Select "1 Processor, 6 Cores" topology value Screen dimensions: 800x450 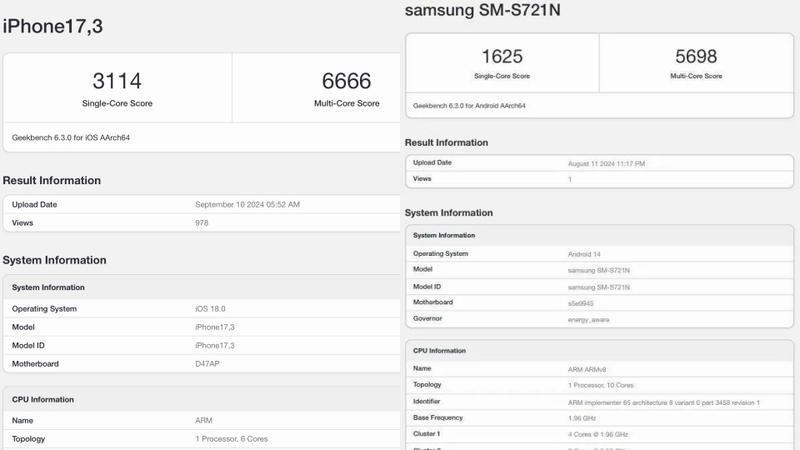click(232, 438)
